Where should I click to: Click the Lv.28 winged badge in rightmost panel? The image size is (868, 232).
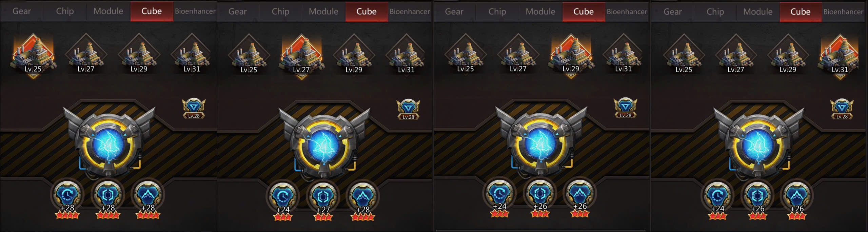coord(842,109)
